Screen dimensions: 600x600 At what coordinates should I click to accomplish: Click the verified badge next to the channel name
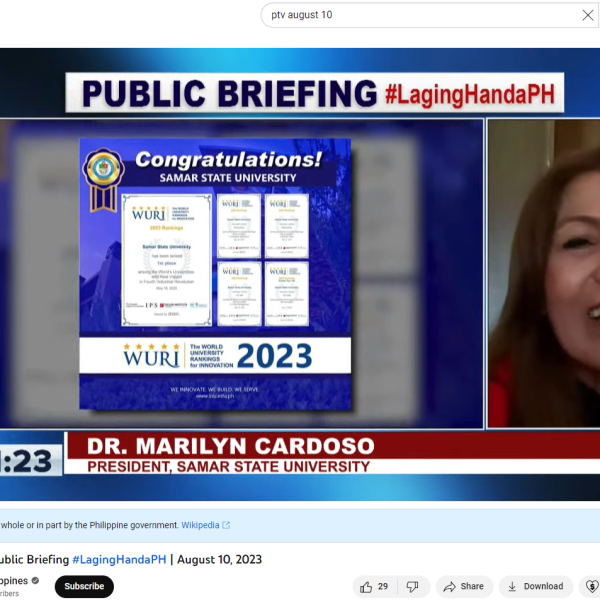[35, 580]
